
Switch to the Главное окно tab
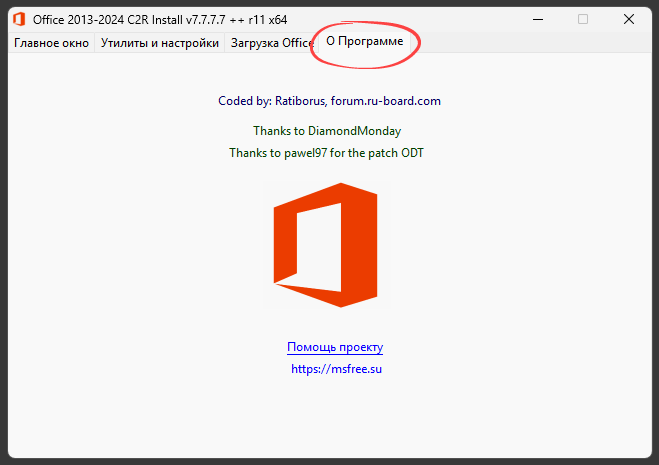tap(51, 43)
